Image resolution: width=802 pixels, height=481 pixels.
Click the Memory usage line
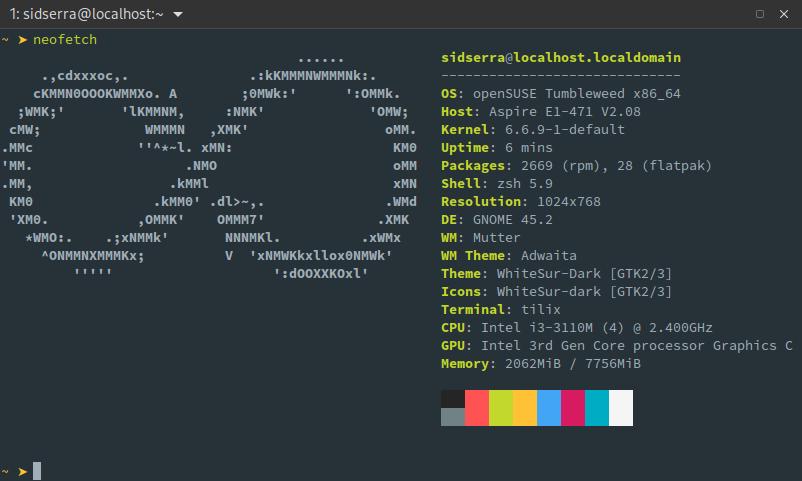pos(541,363)
